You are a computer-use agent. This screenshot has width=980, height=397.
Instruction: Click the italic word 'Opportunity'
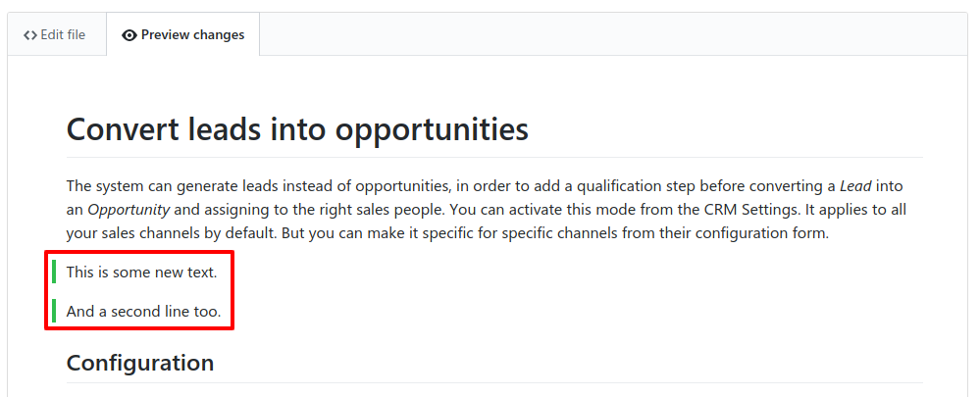click(129, 211)
